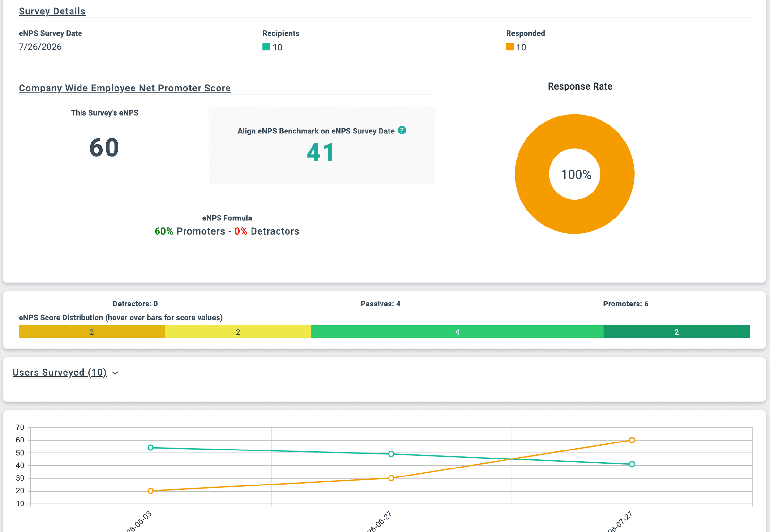Select the light-green distribution bar showing 4

tap(457, 332)
